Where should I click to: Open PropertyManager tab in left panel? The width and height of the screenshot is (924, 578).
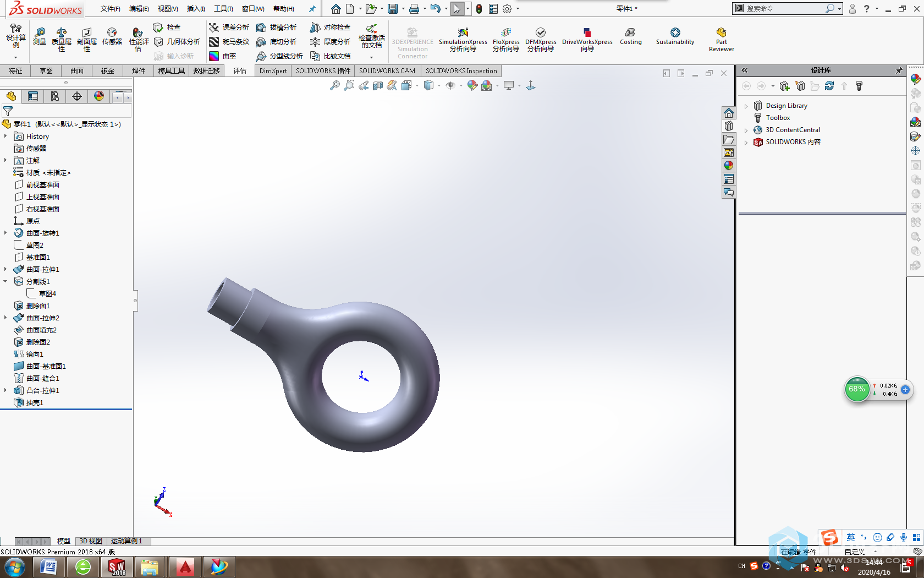pyautogui.click(x=33, y=96)
